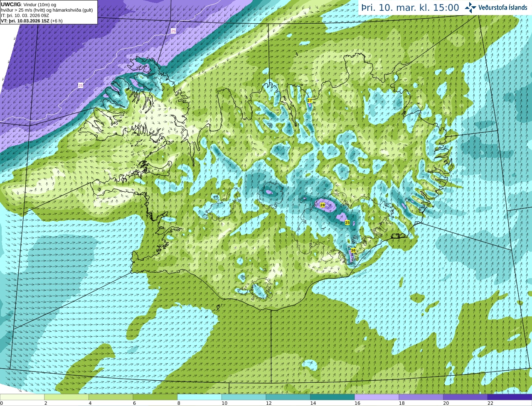The image size is (532, 406).
Task: Select the 10–12 m/s legend swatch
Action: (244, 397)
